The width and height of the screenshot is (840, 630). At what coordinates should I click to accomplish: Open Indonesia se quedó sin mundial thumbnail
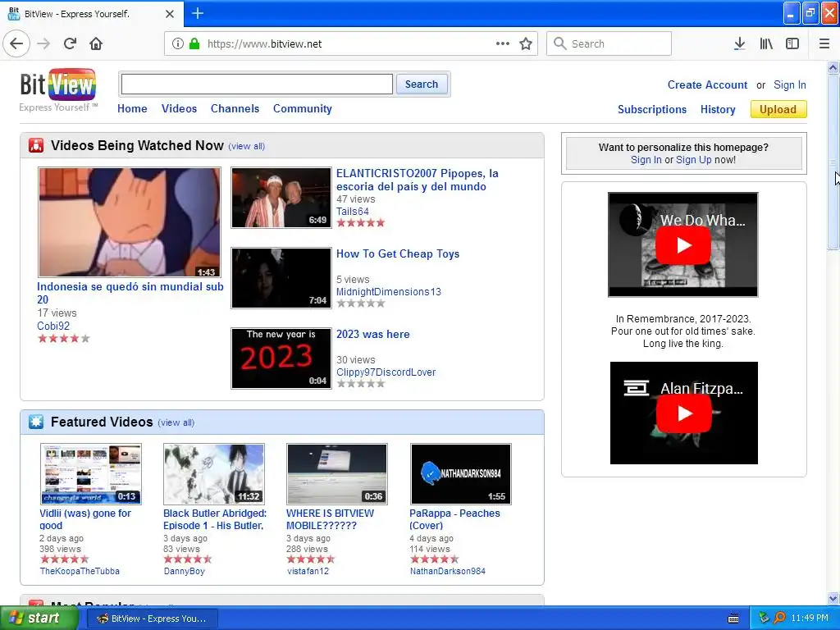[130, 222]
